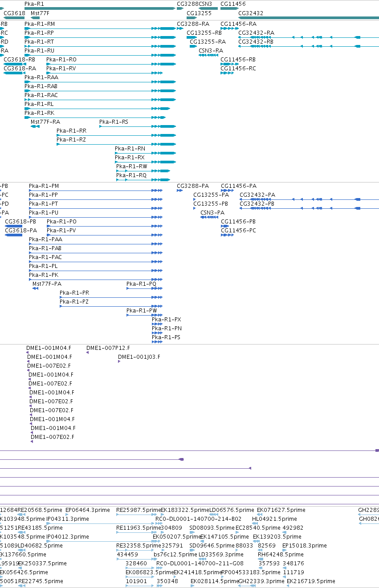Open protein Pka-R1-PAA
Screen dimensions: 379x588
(x=45, y=239)
